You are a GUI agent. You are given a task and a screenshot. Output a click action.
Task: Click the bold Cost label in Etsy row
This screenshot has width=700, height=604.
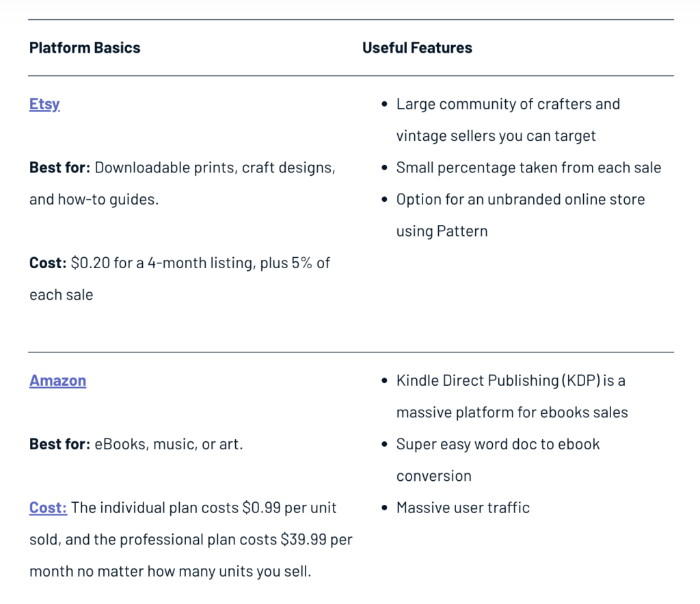[x=48, y=263]
